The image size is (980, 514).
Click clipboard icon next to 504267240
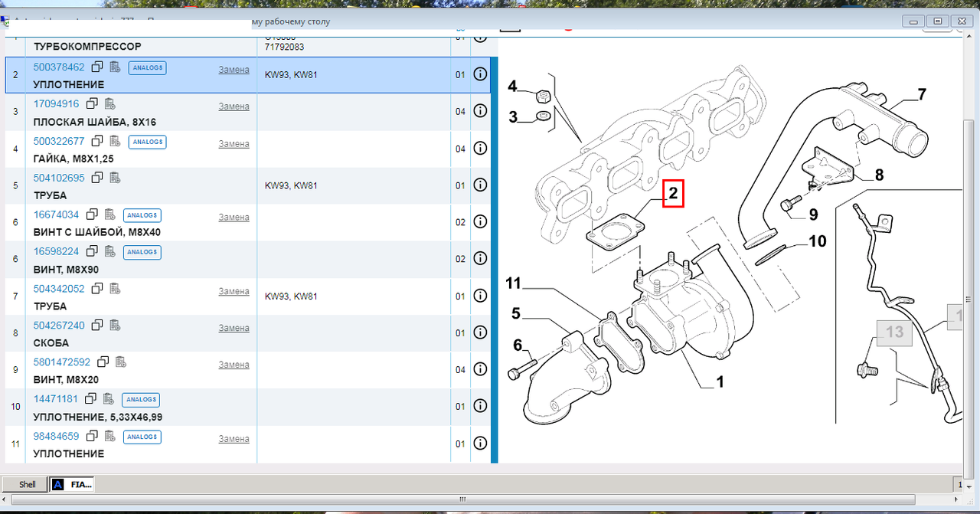[115, 325]
